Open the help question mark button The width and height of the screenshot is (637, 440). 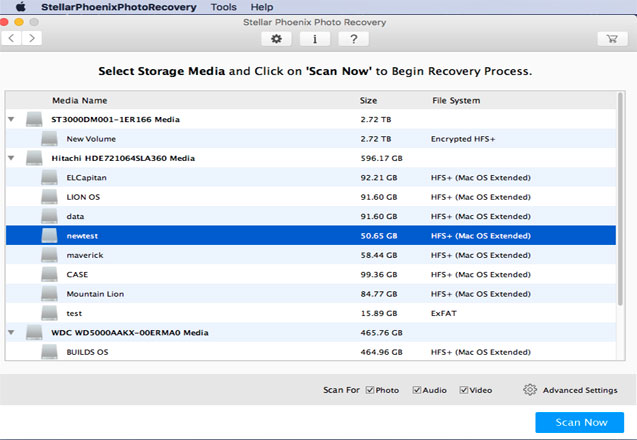tap(353, 39)
